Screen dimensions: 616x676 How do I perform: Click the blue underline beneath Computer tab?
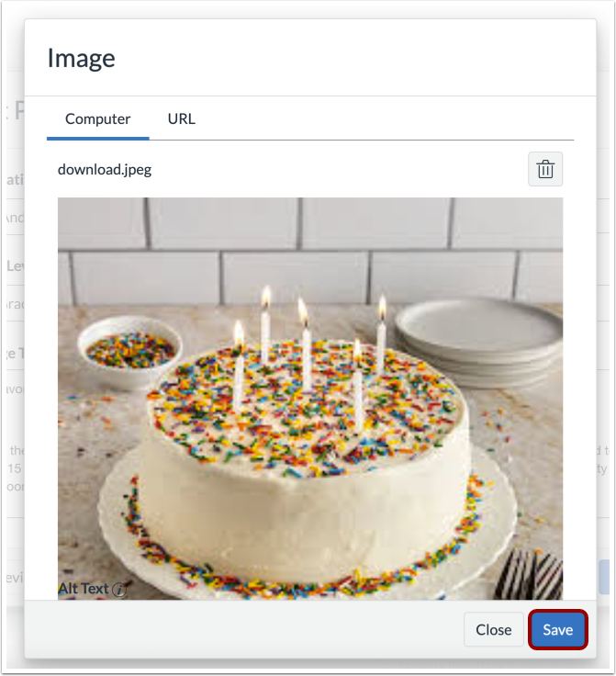(x=98, y=139)
